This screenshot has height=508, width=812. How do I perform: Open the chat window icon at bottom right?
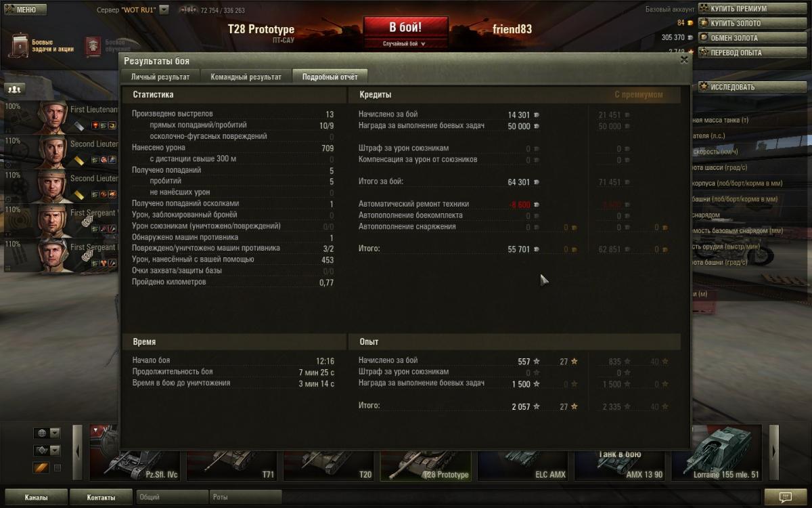pyautogui.click(x=785, y=497)
